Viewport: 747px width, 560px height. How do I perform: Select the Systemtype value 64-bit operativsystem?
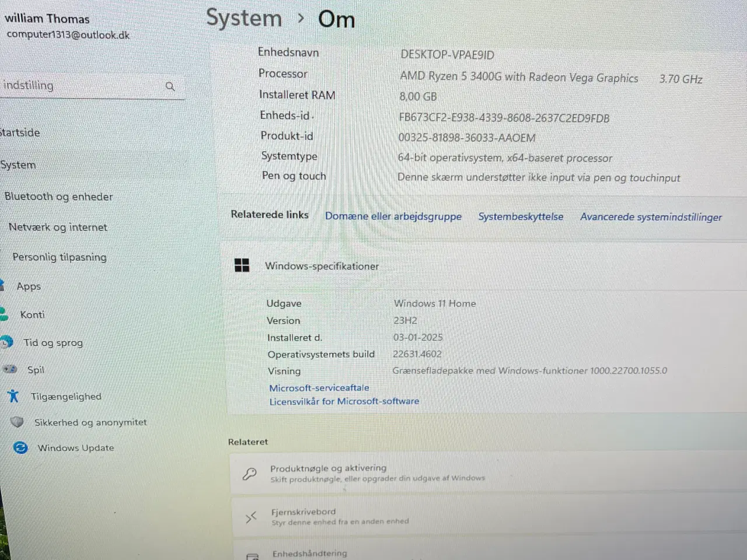tap(505, 157)
